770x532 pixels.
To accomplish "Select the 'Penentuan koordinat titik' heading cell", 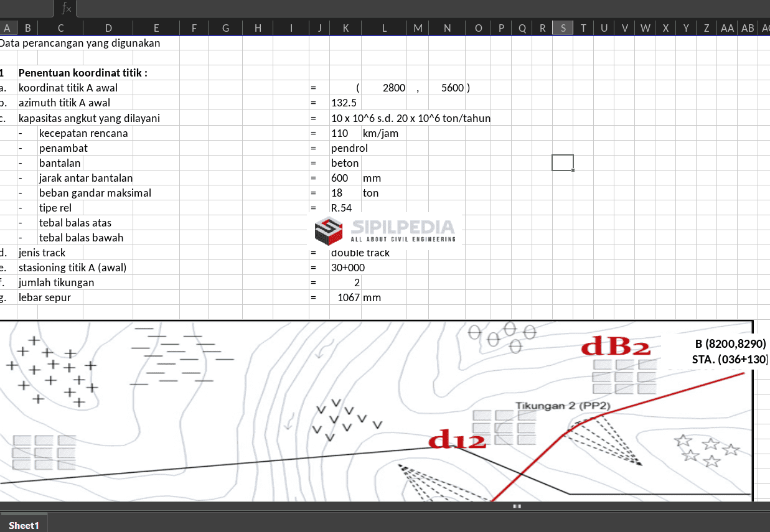I will (83, 73).
